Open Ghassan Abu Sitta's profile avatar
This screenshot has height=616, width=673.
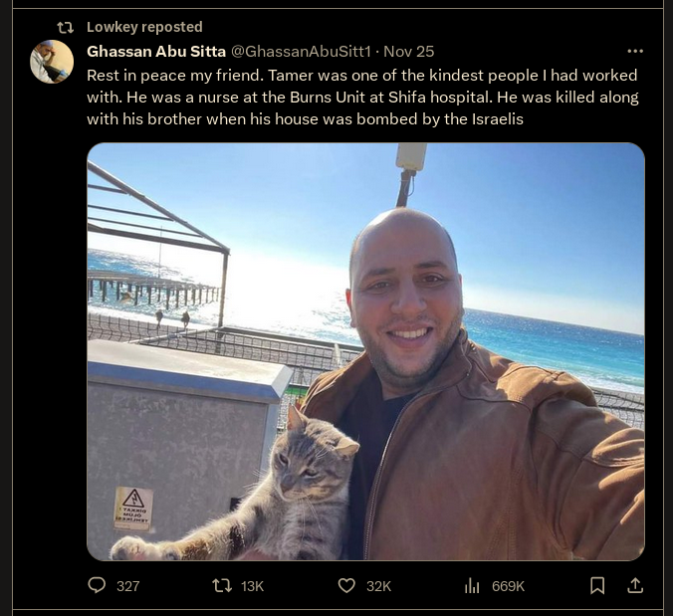(x=52, y=62)
